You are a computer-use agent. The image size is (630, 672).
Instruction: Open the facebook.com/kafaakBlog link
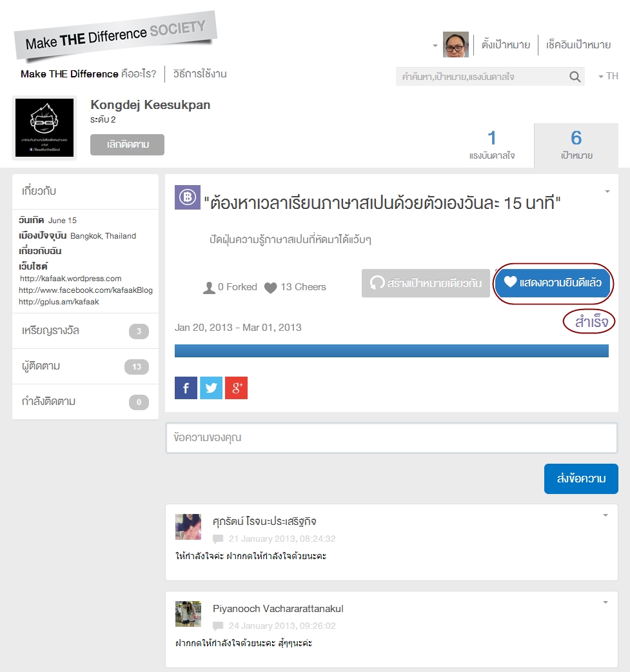click(x=86, y=290)
